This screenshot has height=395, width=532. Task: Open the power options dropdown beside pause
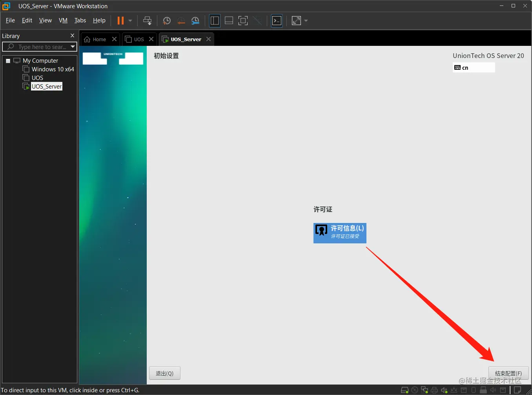[130, 21]
